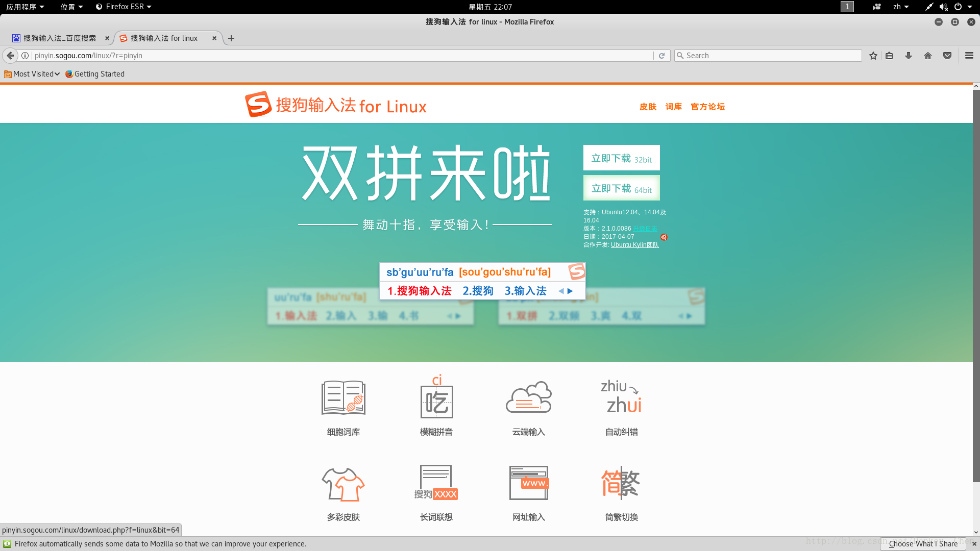Image resolution: width=980 pixels, height=551 pixels.
Task: Open the system volume icon
Action: (x=943, y=7)
